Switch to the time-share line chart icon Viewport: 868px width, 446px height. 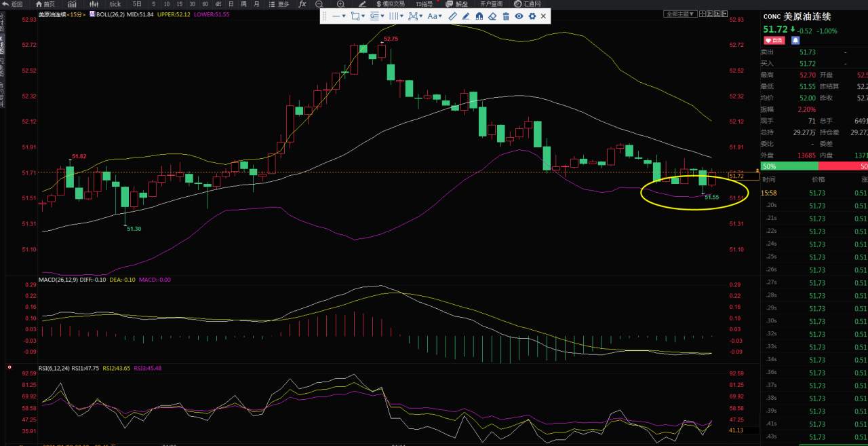point(72,4)
